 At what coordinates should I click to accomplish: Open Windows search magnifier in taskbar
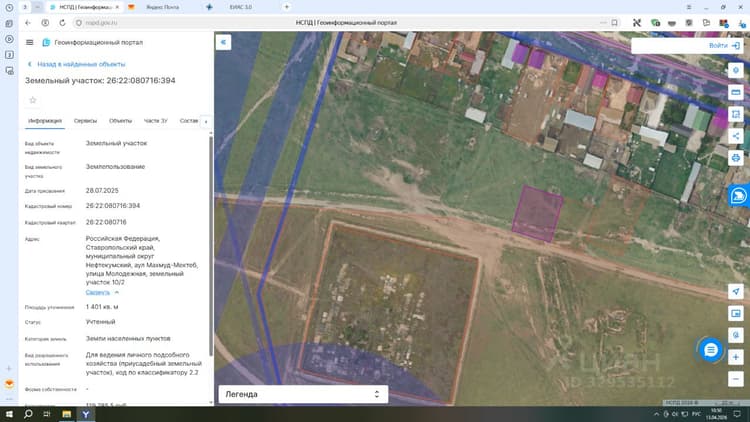pos(28,414)
